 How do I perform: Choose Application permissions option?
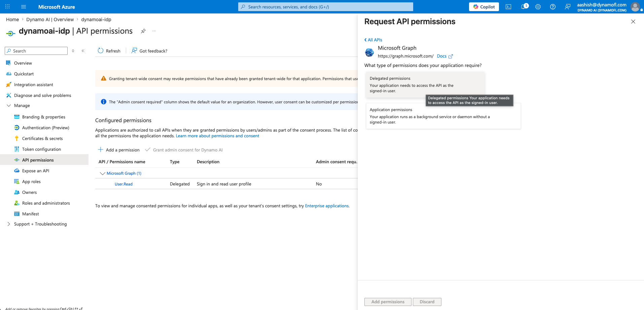443,116
